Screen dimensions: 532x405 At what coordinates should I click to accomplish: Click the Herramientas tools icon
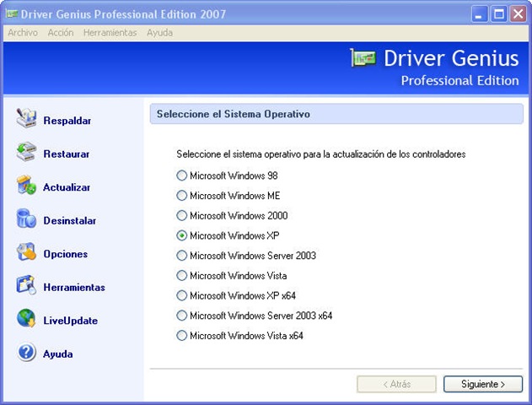[x=26, y=285]
